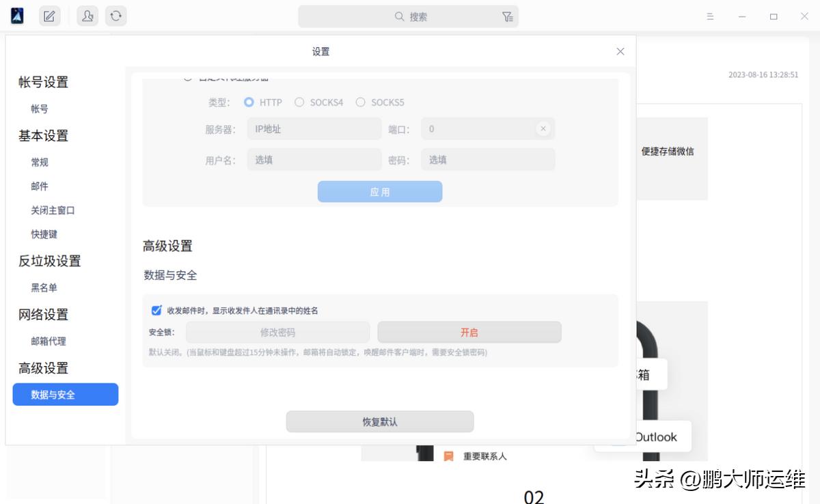820x504 pixels.
Task: Open the 快捷键 settings section
Action: tap(44, 234)
